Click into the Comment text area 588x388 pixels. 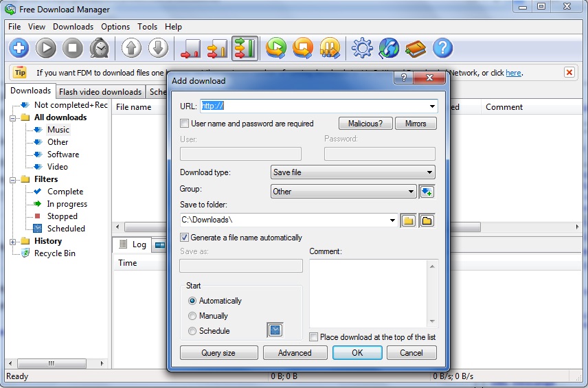(368, 293)
